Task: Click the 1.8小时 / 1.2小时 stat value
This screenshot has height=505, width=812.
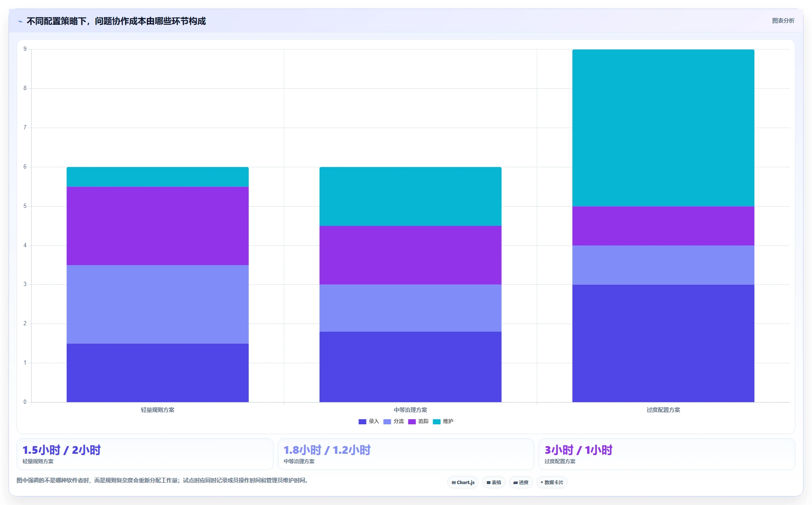Action: (327, 450)
